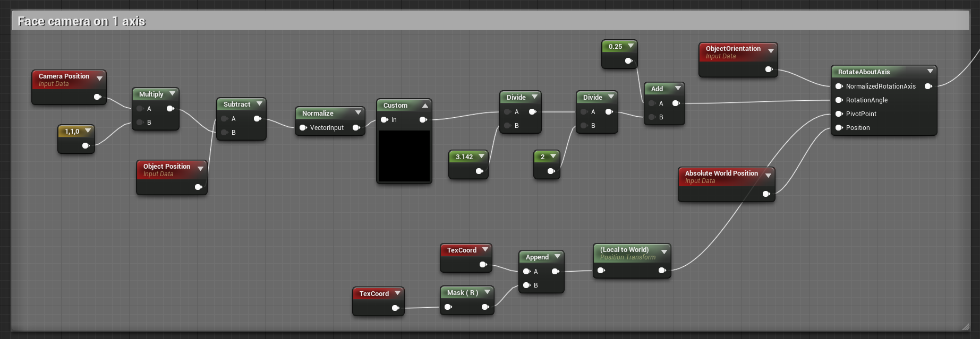Collapse the Custom node with up arrow

[x=425, y=106]
